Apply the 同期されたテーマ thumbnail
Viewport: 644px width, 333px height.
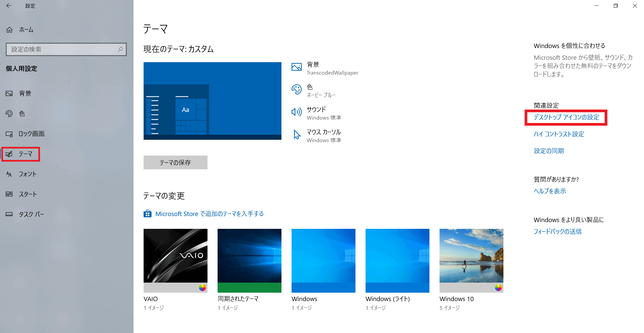(250, 261)
